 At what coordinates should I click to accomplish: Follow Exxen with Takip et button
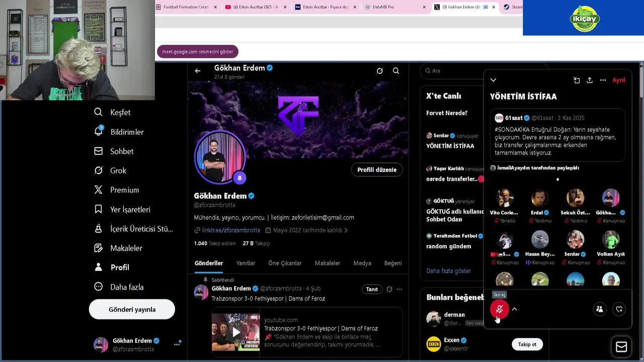(x=527, y=344)
